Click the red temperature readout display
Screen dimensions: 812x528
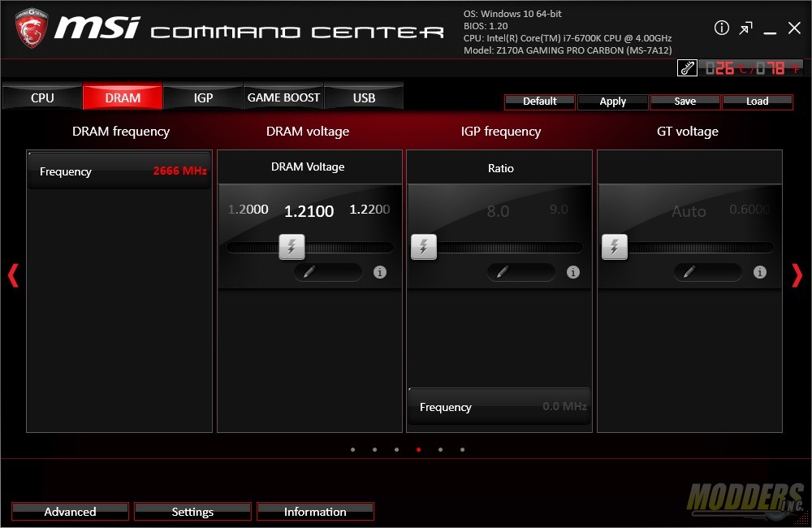click(x=751, y=68)
